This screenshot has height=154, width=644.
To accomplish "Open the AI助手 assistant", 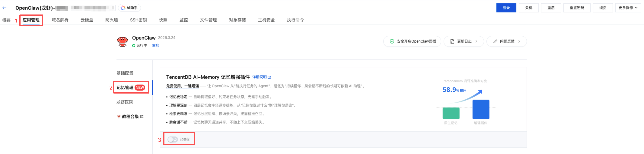I will (130, 8).
